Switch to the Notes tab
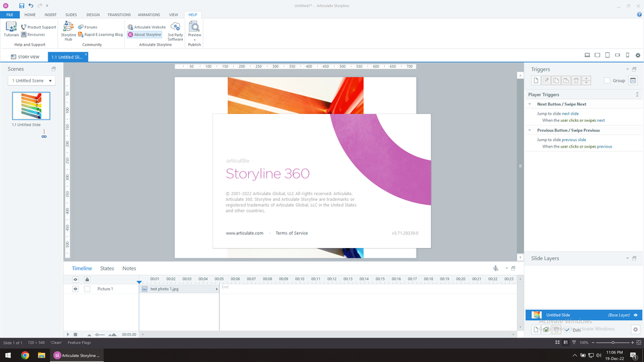644x362 pixels. pos(129,269)
